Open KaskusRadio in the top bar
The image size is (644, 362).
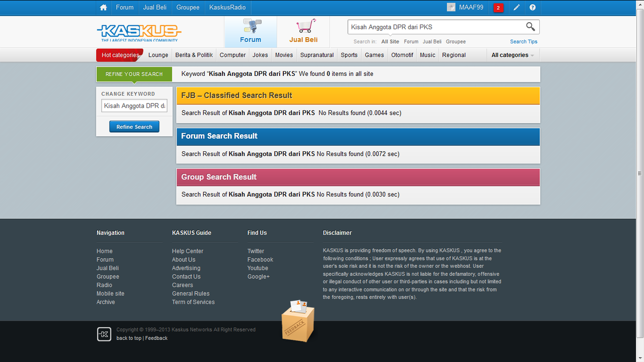point(227,8)
